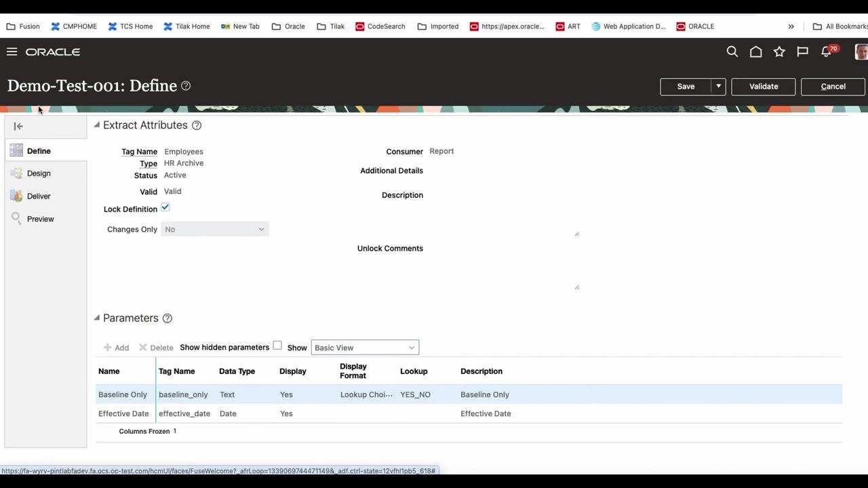This screenshot has width=868, height=488.
Task: Select the Effective Date parameter row
Action: (469, 413)
